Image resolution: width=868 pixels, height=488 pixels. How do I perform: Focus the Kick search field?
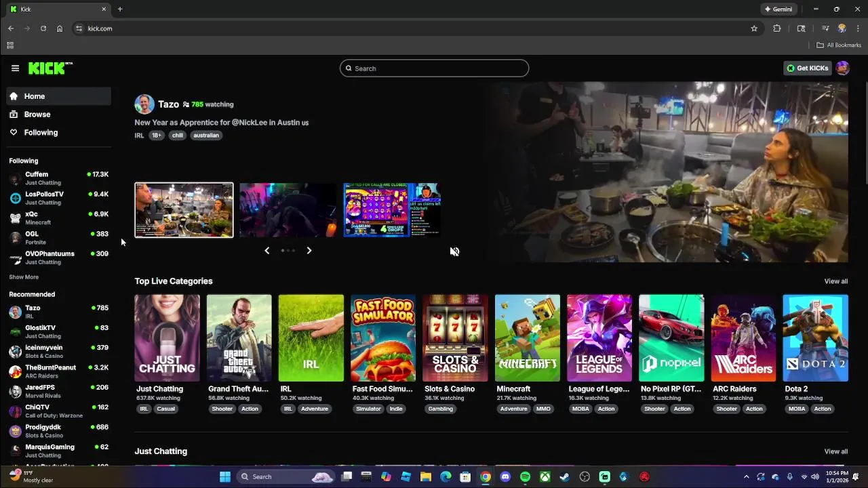(434, 68)
